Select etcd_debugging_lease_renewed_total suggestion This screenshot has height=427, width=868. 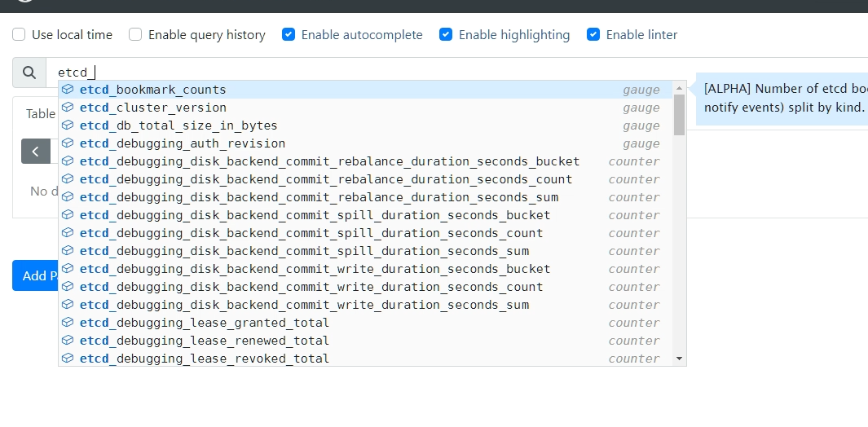coord(204,341)
